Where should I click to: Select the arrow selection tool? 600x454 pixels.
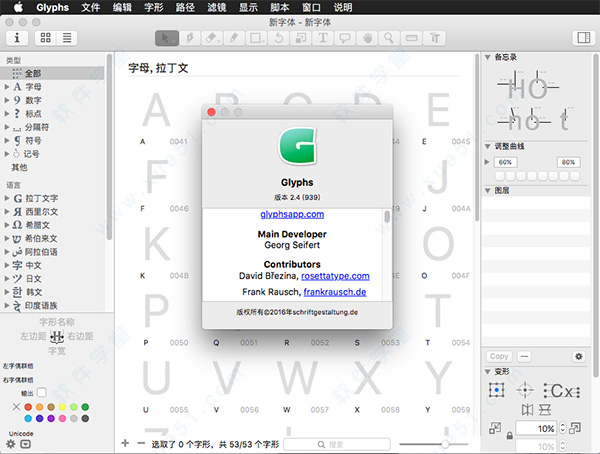[167, 38]
